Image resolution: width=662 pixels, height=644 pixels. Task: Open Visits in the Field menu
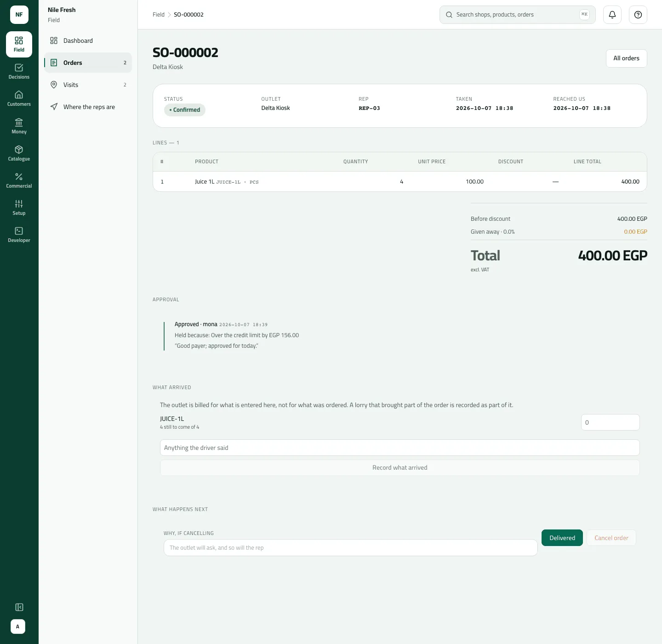(88, 85)
